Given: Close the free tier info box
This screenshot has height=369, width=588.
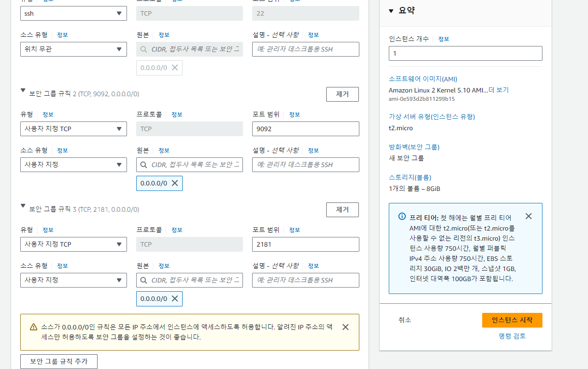Looking at the screenshot, I should coord(529,216).
